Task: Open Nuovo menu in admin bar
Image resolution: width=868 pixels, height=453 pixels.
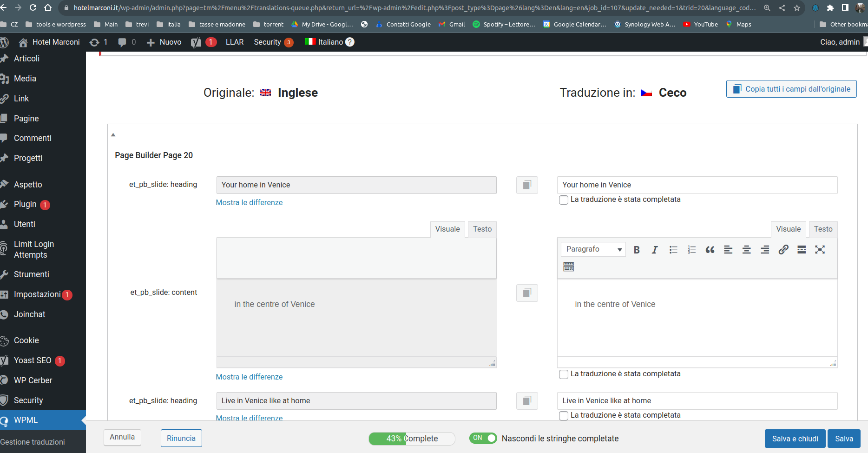Action: tap(164, 42)
